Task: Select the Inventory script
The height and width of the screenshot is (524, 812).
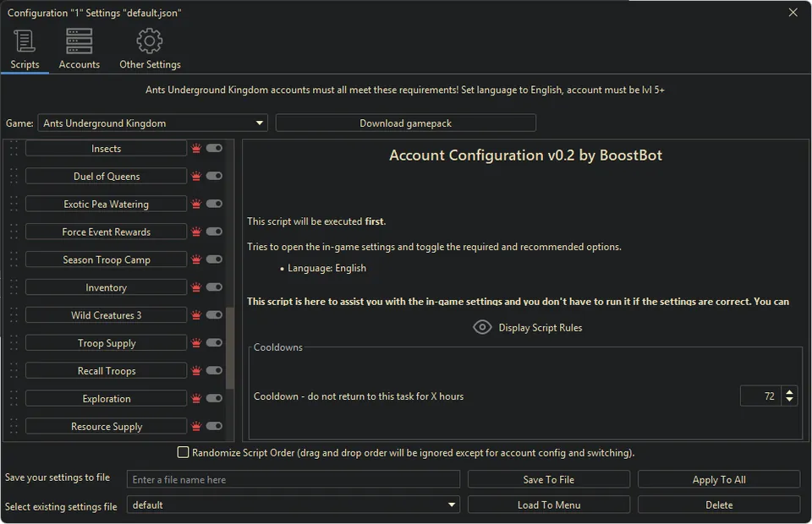Action: pos(107,287)
